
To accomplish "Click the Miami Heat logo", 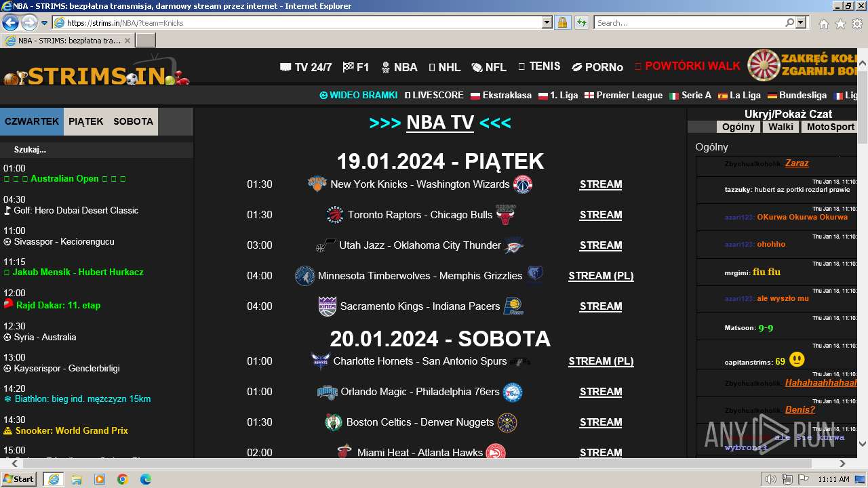I will (x=344, y=452).
